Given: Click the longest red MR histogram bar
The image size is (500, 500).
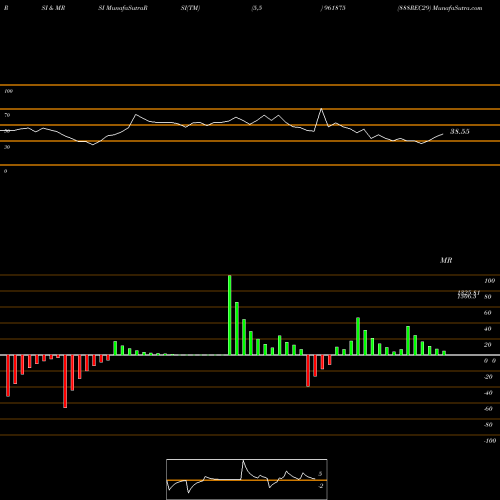Looking at the screenshot, I should (x=65, y=381).
